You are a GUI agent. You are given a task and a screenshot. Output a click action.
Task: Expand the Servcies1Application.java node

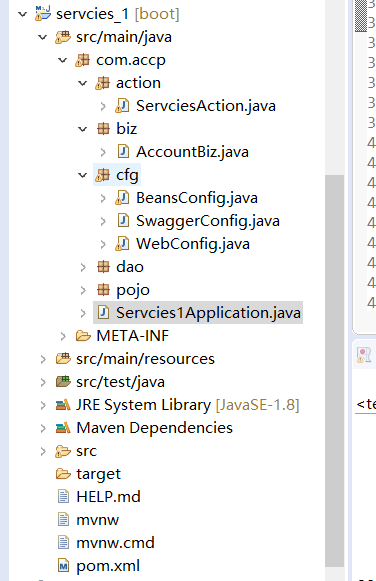83,313
